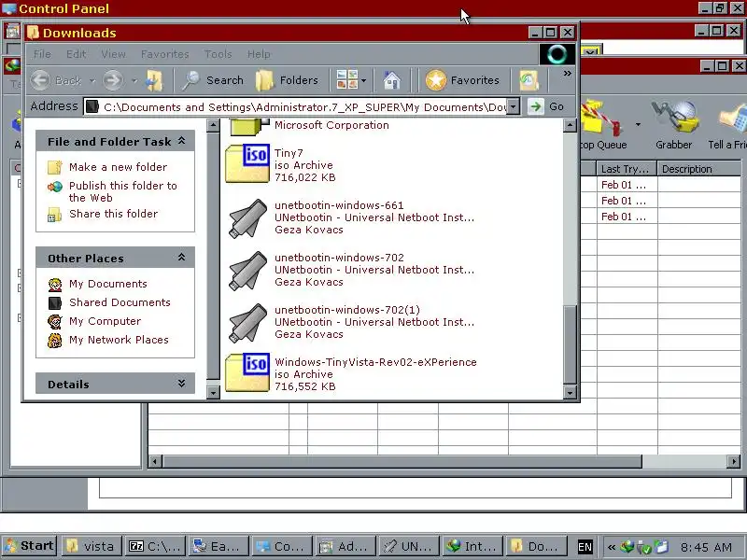Toggle the Folders pane
Screen dimensions: 747x560
[287, 80]
